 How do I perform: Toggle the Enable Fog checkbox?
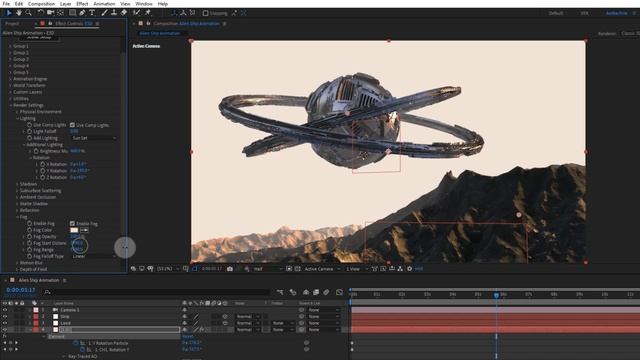[x=72, y=224]
